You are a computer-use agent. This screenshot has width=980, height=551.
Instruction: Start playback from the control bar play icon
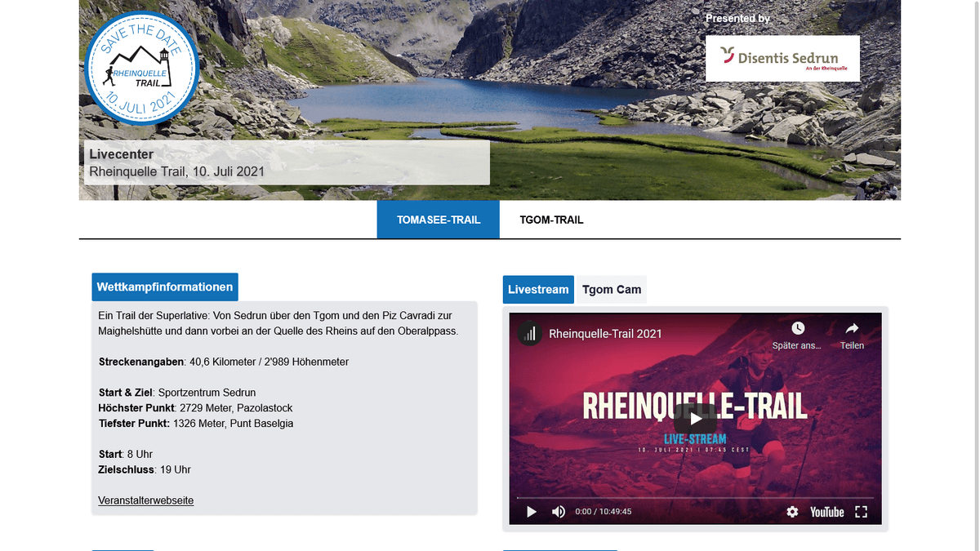tap(532, 512)
